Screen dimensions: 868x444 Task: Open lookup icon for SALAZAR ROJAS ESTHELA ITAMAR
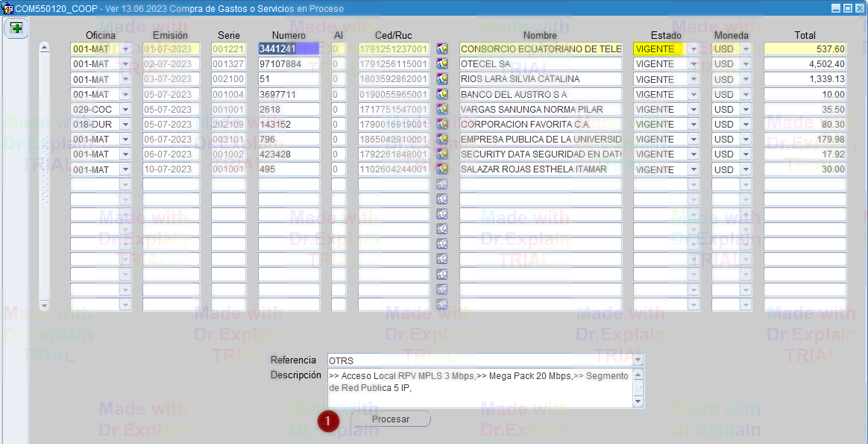(x=442, y=169)
